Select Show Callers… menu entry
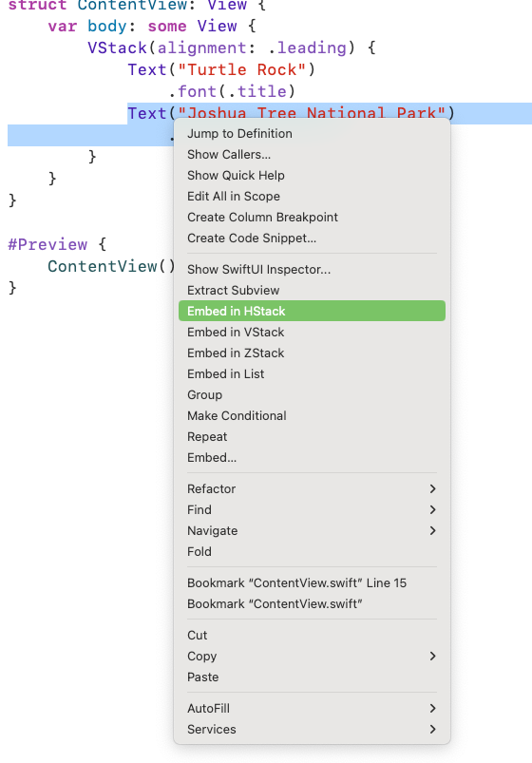 (x=312, y=154)
